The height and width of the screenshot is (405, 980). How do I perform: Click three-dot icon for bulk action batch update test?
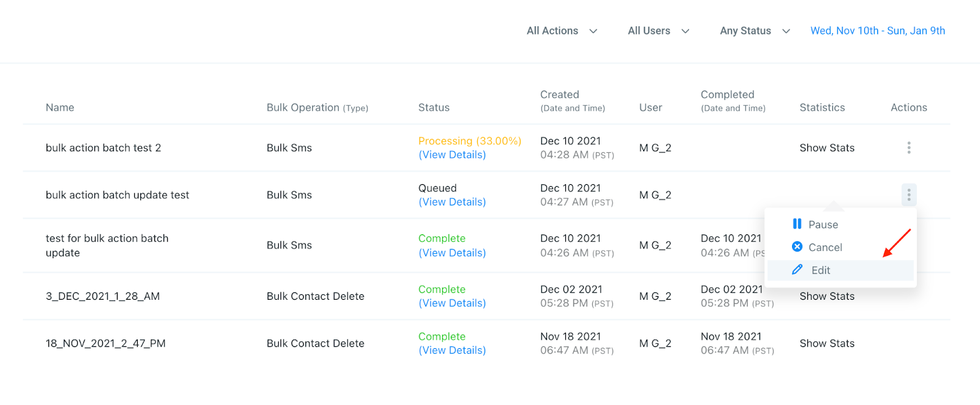908,195
